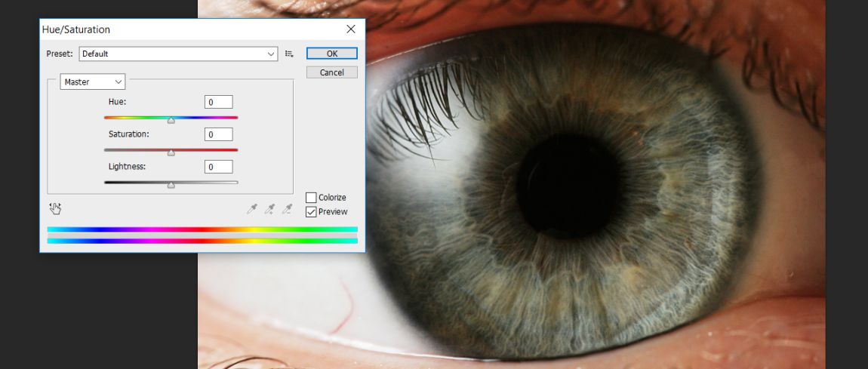Click the Saturation slider handle

(x=171, y=152)
